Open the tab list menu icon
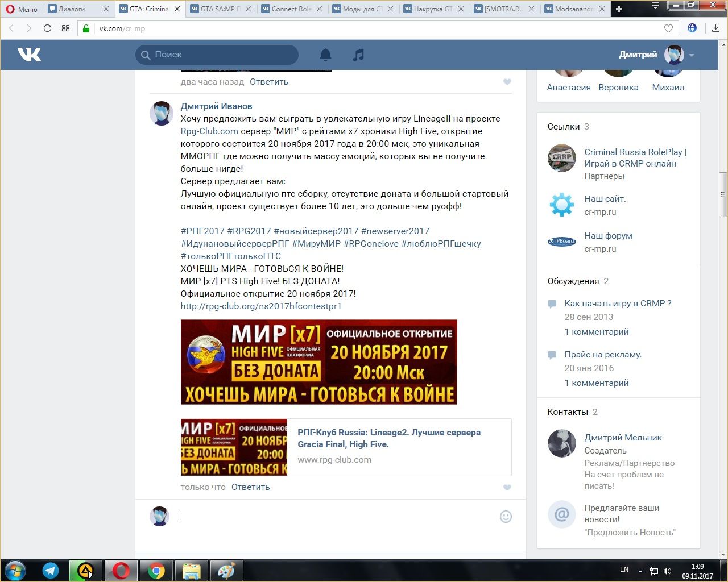728x582 pixels. click(x=656, y=6)
